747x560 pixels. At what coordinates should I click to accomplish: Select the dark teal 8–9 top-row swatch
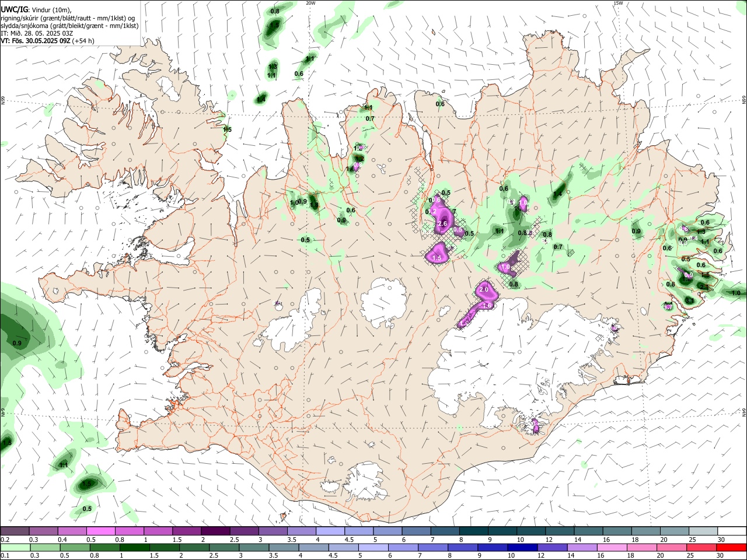(x=474, y=531)
